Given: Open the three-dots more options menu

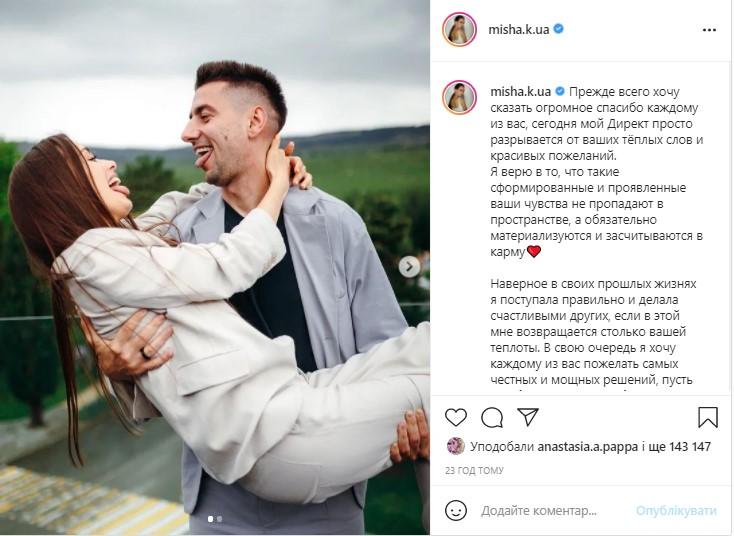Looking at the screenshot, I should [709, 30].
